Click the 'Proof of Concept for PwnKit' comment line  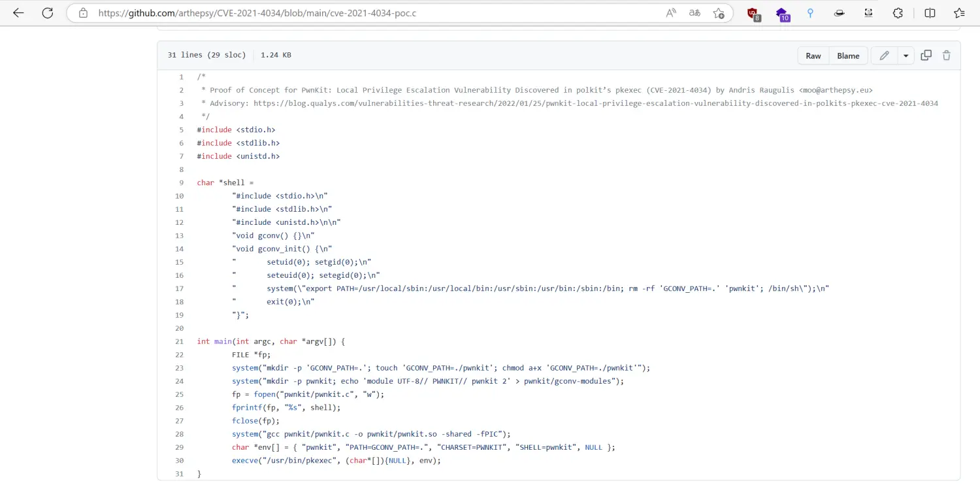click(537, 90)
